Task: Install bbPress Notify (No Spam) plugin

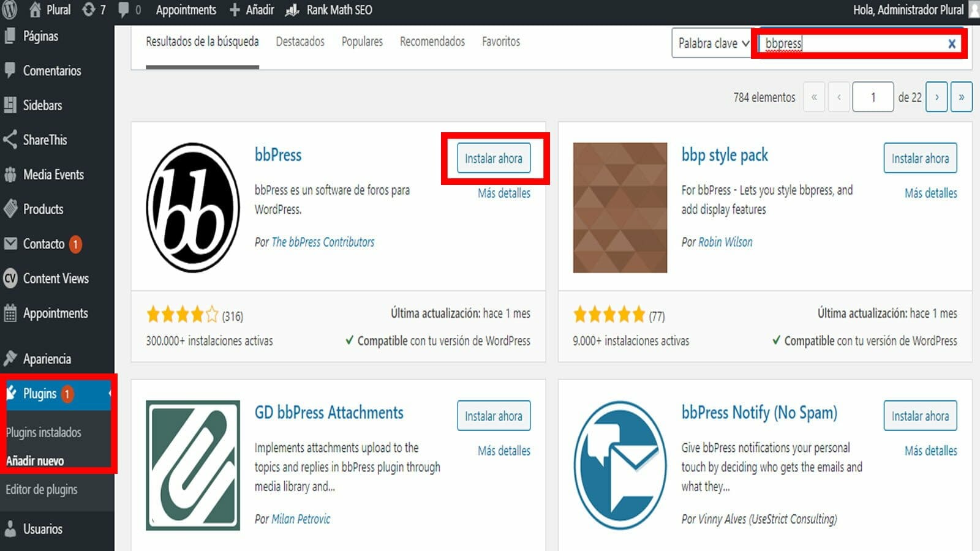Action: point(920,416)
